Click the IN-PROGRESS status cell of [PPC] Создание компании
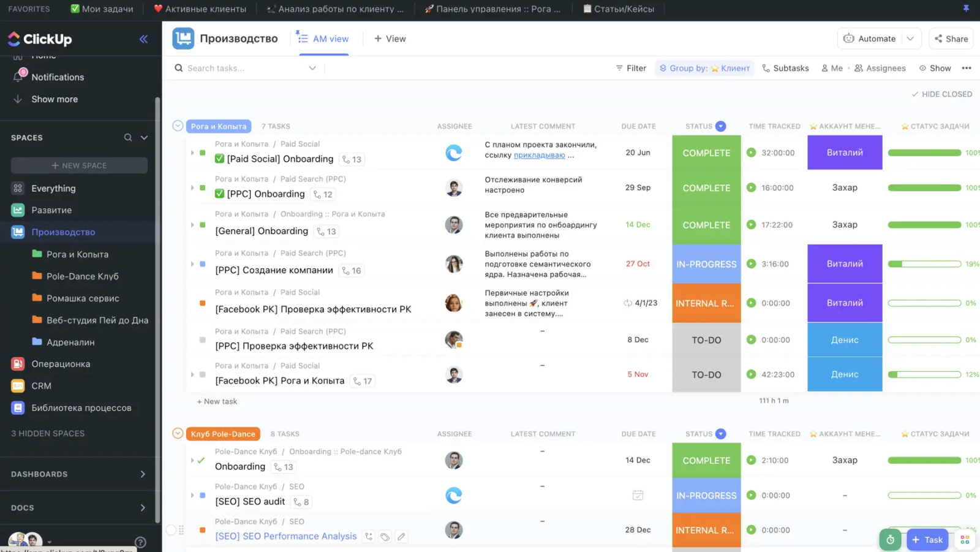 (x=706, y=264)
